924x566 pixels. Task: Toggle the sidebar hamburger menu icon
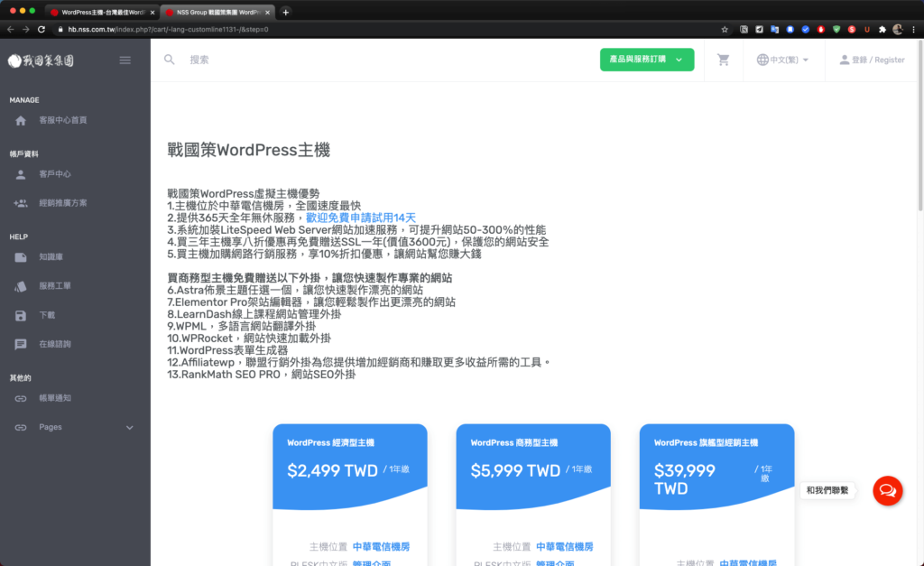(125, 60)
